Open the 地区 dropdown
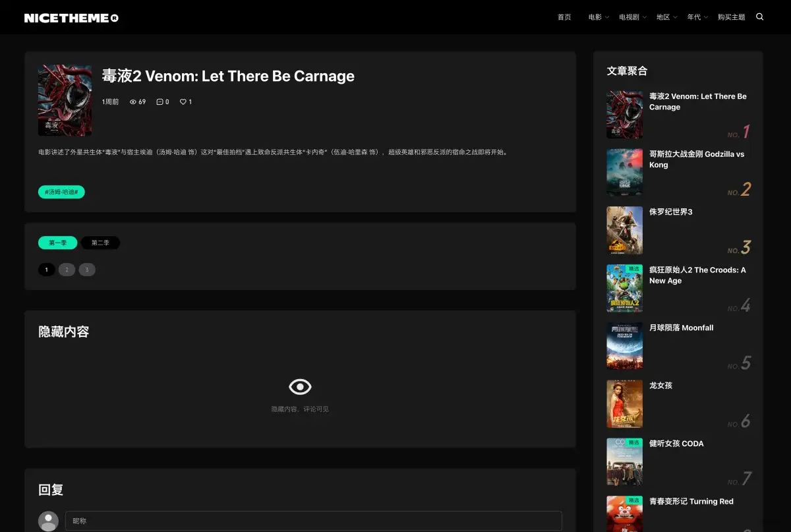Viewport: 791px width, 532px height. [662, 16]
